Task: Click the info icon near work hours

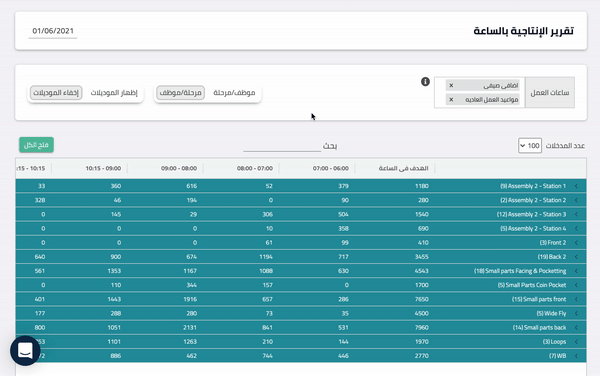Action: click(425, 81)
